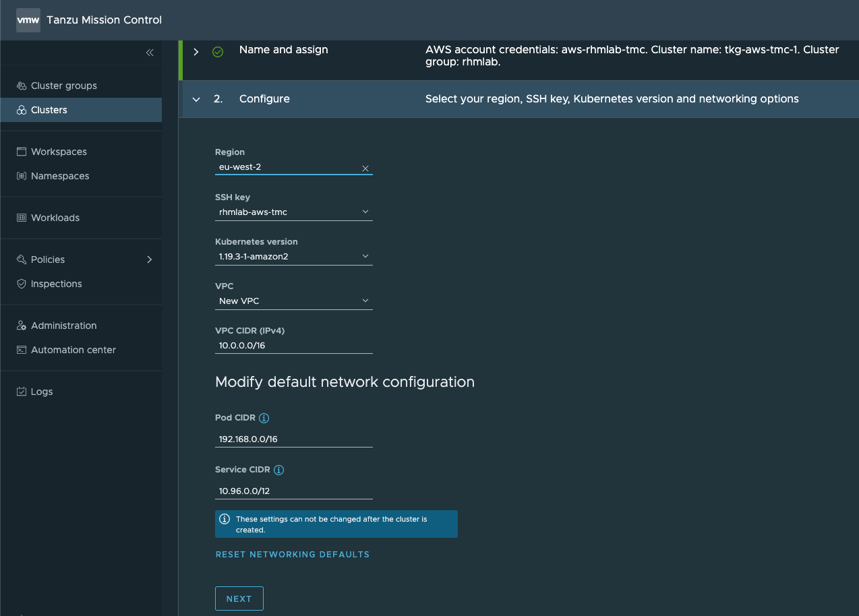Image resolution: width=859 pixels, height=616 pixels.
Task: Go to Workspaces
Action: (x=81, y=152)
